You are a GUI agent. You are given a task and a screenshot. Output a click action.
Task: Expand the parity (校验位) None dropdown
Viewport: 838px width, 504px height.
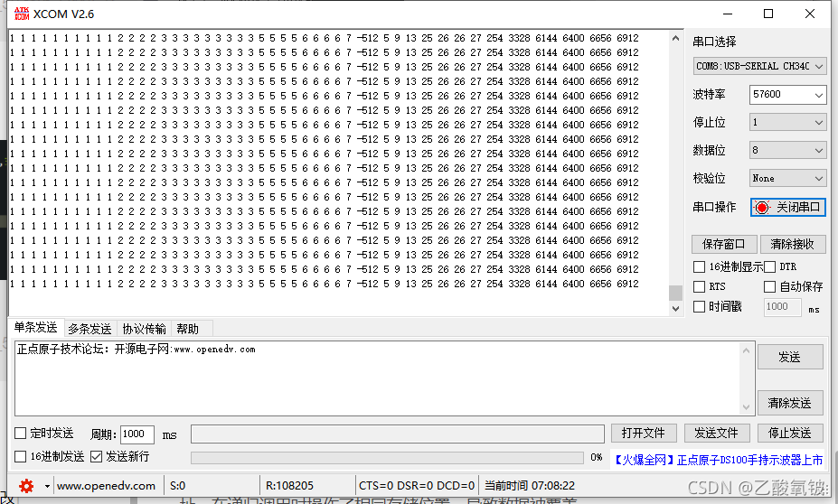(x=787, y=178)
